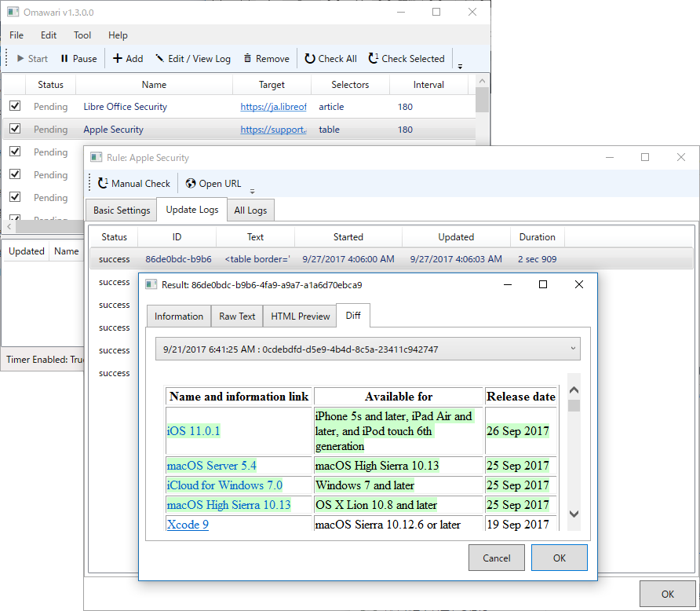Click the Text column header in update logs

[255, 237]
